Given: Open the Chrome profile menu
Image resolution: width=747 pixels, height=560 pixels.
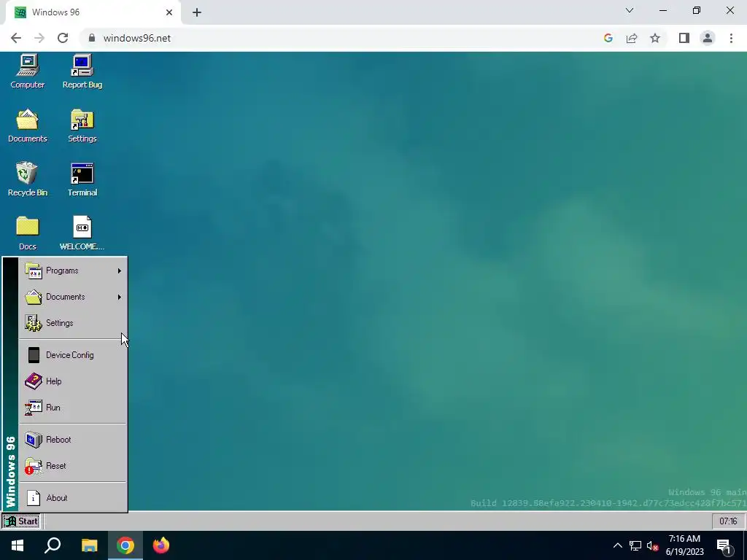Looking at the screenshot, I should click(x=708, y=38).
